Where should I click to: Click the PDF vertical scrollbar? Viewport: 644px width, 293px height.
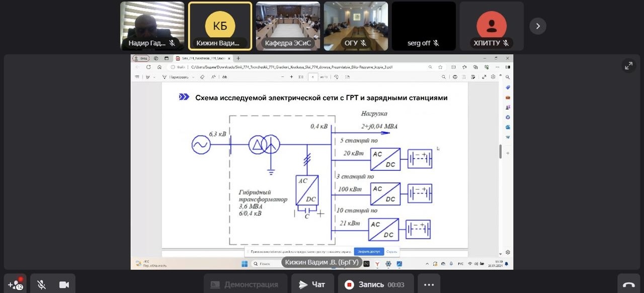tap(500, 151)
